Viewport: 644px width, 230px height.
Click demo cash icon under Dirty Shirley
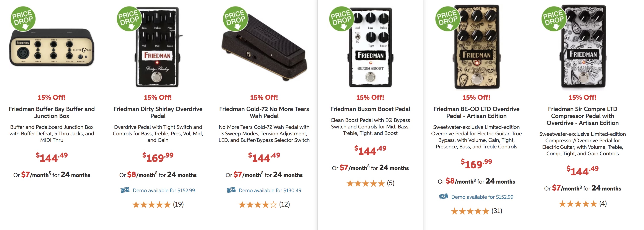[125, 190]
